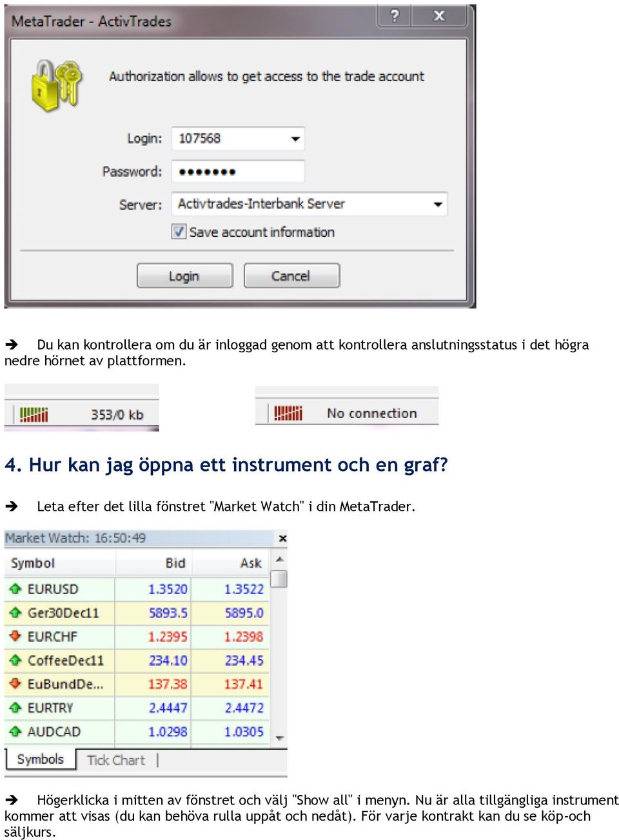Click the Market Watch scrollbar thumb
Image resolution: width=619 pixels, height=840 pixels.
pyautogui.click(x=279, y=579)
